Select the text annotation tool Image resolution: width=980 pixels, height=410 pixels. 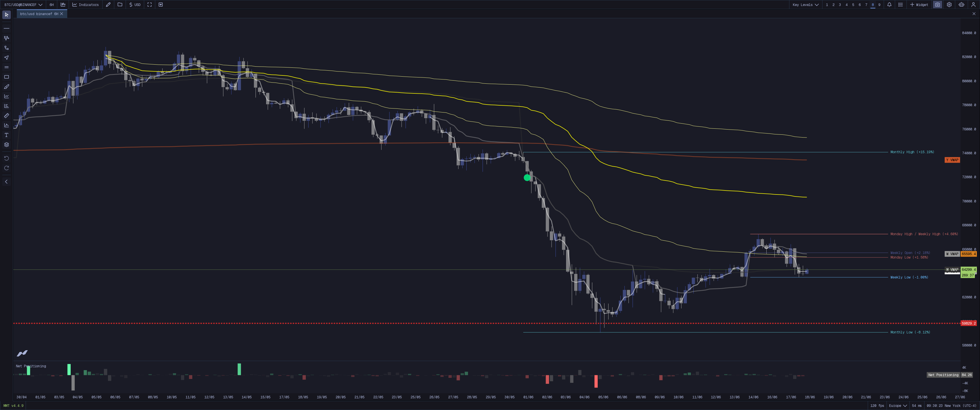click(7, 135)
